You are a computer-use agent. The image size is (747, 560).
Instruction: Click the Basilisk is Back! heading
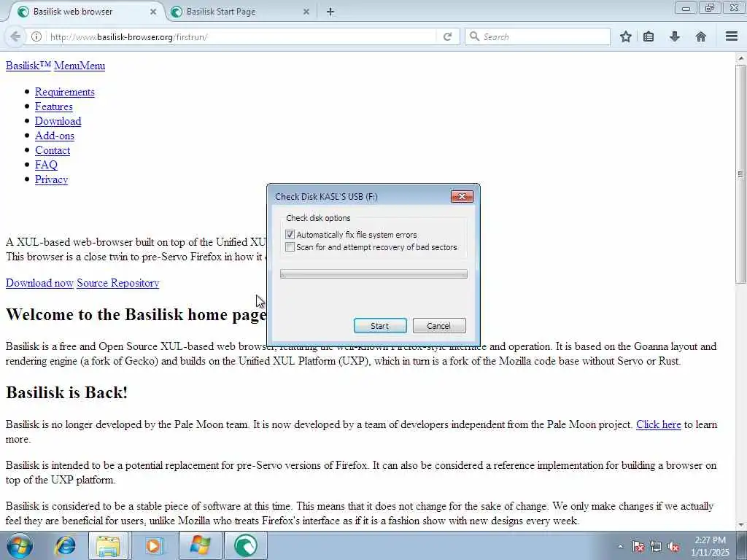66,393
